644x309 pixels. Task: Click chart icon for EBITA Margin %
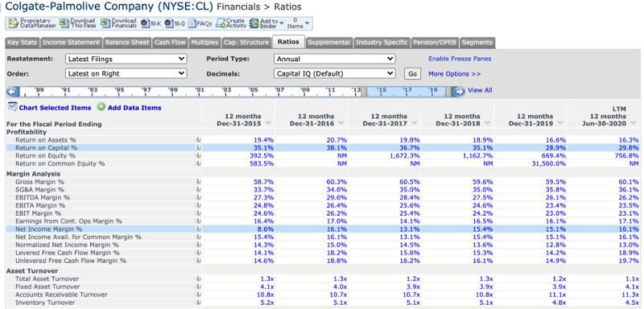click(x=198, y=205)
